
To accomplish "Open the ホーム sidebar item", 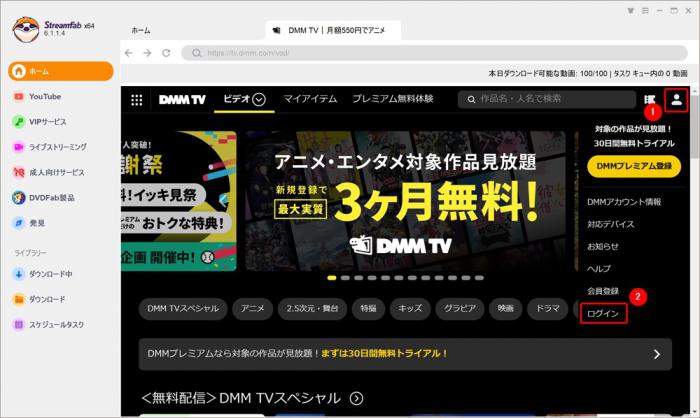I will pyautogui.click(x=61, y=71).
